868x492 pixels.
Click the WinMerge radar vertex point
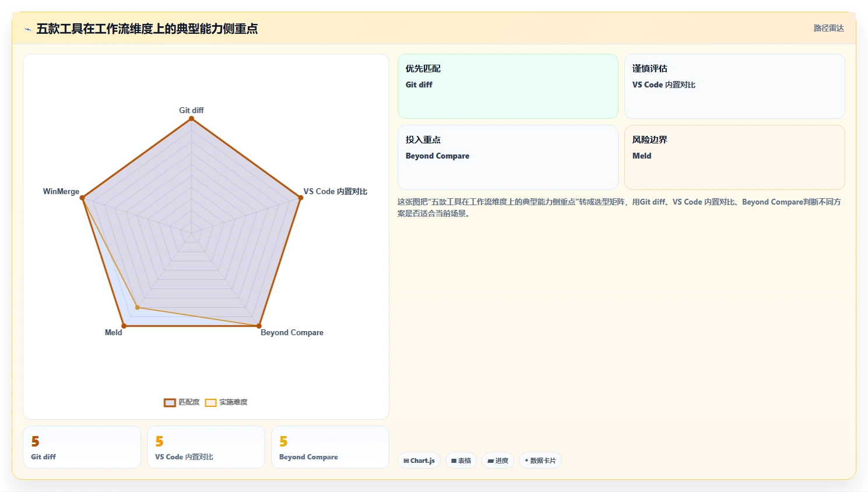point(82,198)
